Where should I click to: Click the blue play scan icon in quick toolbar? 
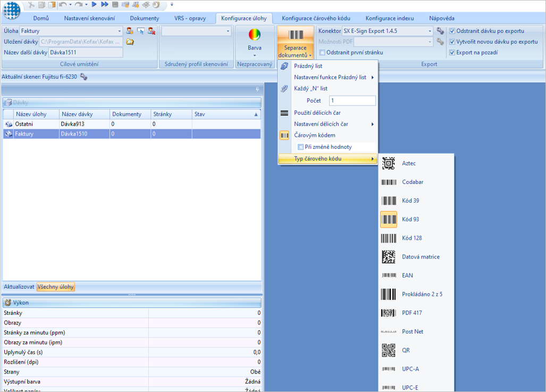point(94,5)
